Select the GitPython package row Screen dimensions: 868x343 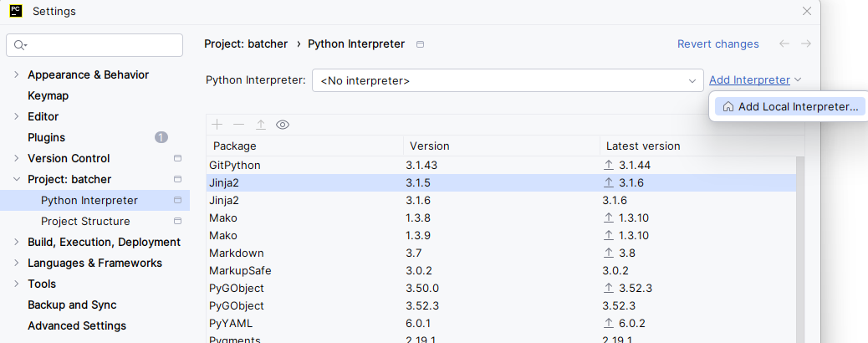click(x=502, y=165)
